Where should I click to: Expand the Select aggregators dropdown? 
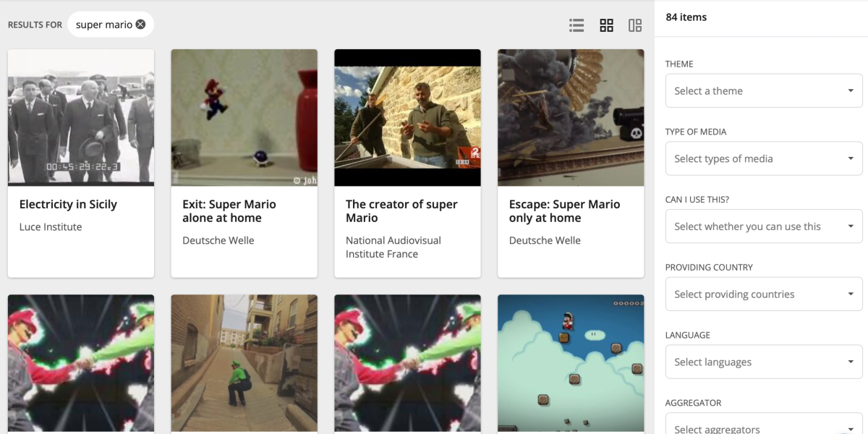(764, 427)
